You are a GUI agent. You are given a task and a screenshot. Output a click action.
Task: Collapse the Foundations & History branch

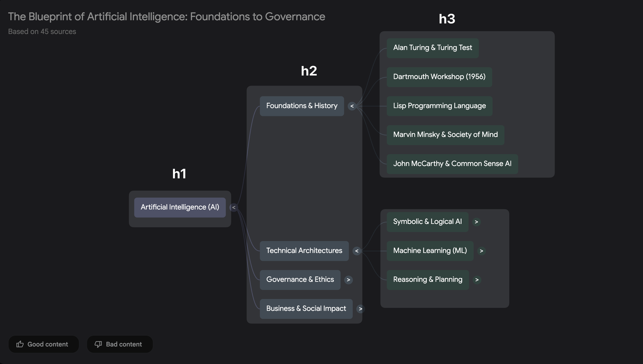(x=352, y=106)
